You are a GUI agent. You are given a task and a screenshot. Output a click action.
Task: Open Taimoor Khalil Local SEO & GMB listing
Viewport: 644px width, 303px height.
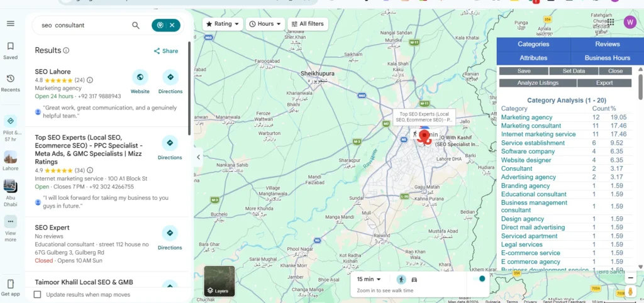pyautogui.click(x=84, y=282)
